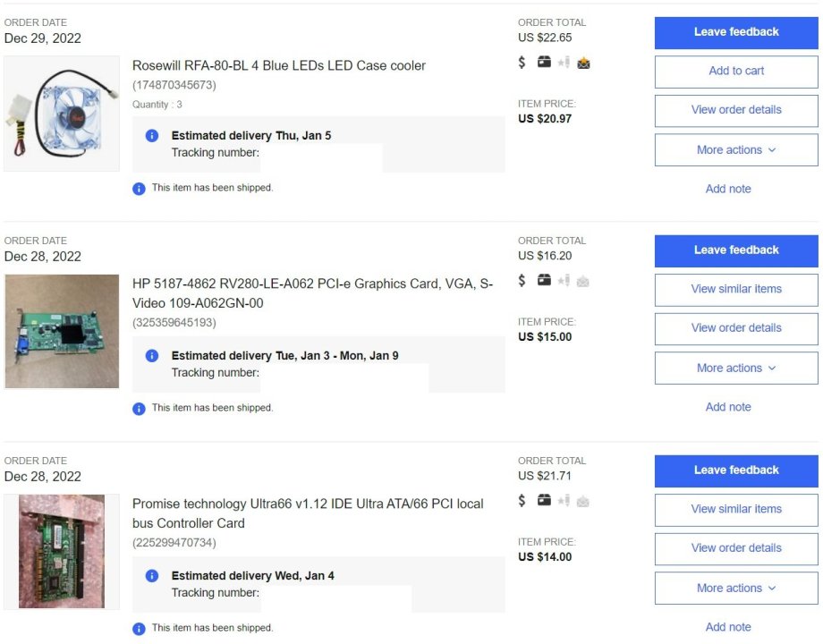Click the feedback received envelope icon on Rosewill order

[x=583, y=63]
